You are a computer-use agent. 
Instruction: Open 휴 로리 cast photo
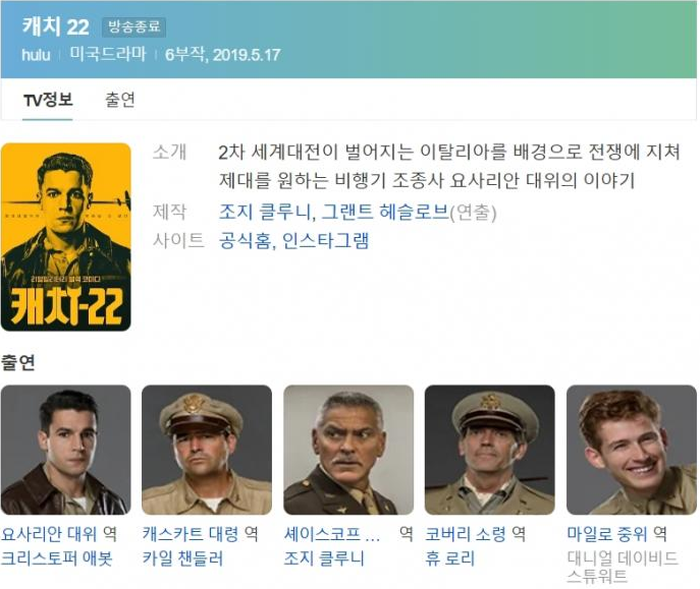coord(490,450)
